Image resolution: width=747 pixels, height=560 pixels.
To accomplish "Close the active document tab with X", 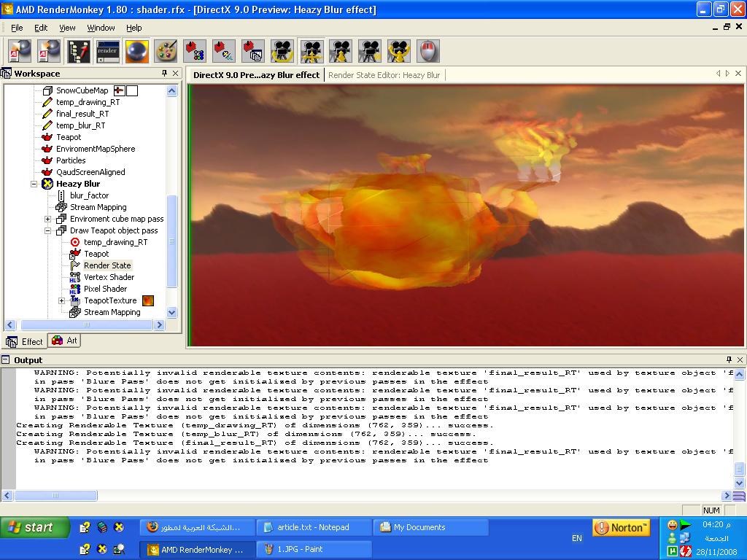I will [738, 74].
